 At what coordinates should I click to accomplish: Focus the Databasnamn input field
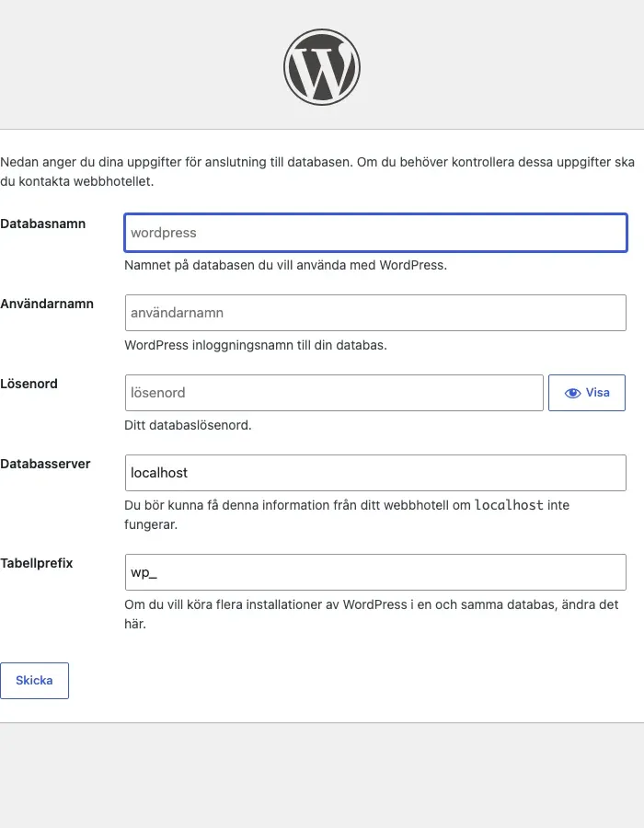[x=376, y=233]
